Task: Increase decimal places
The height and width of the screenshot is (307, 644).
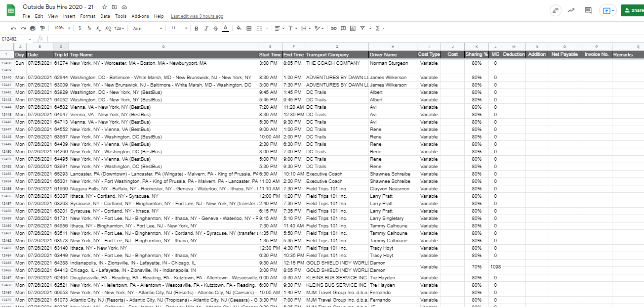Action: (108, 28)
